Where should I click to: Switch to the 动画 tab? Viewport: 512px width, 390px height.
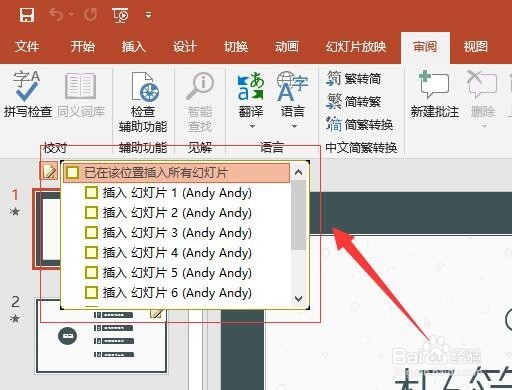coord(286,46)
